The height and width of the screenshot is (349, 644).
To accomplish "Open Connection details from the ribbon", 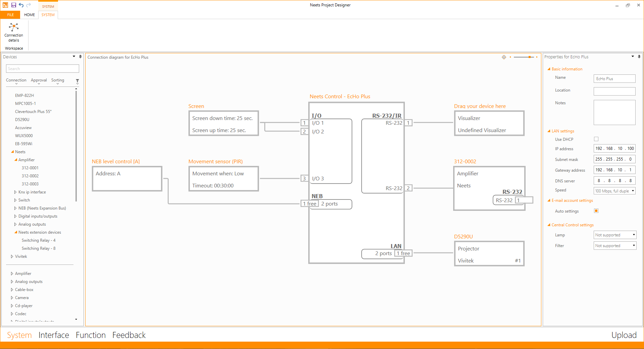I will [14, 32].
